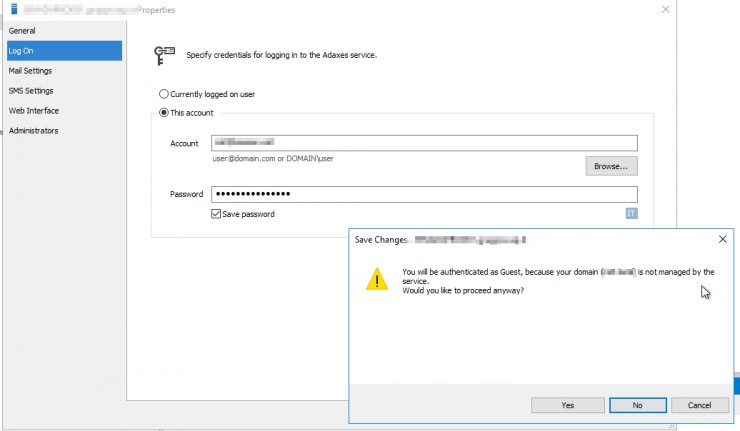
Task: Select the Web Interface section
Action: tap(33, 111)
